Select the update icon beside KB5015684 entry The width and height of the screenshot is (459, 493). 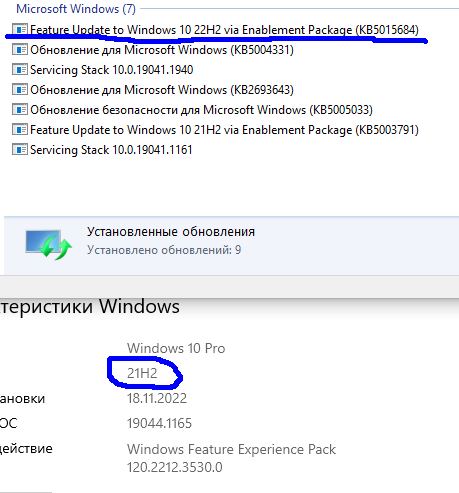20,29
